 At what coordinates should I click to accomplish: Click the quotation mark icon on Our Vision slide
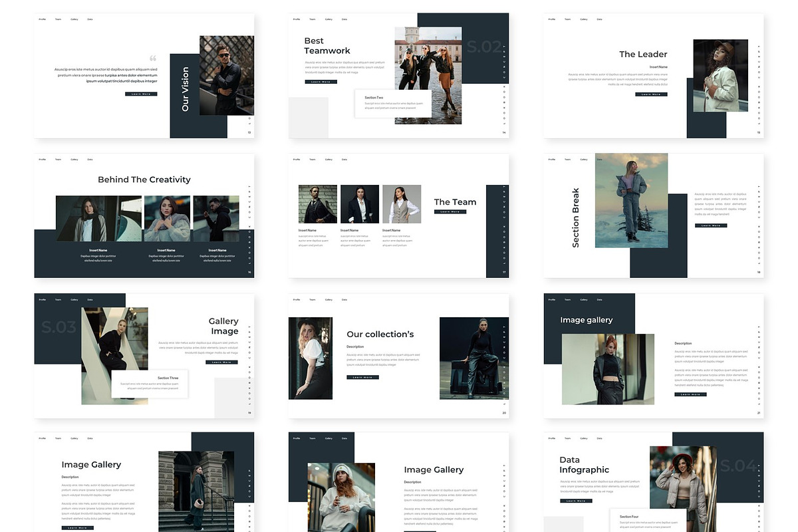(153, 59)
